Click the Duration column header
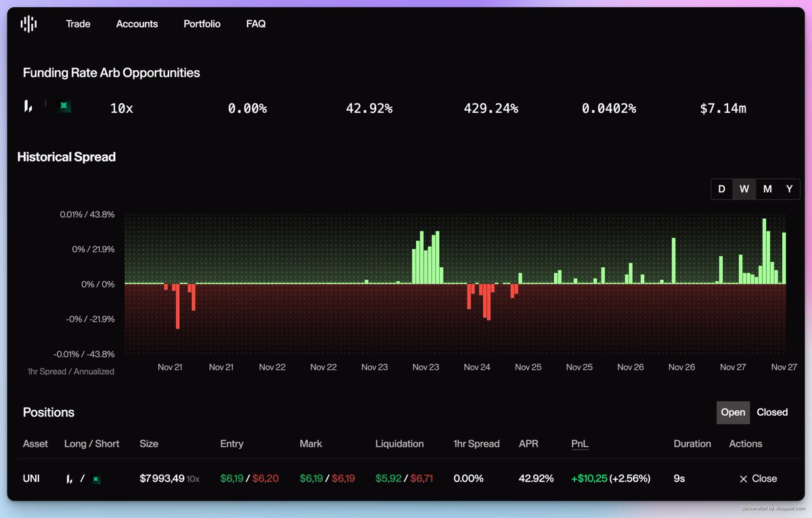The width and height of the screenshot is (812, 518). click(692, 444)
